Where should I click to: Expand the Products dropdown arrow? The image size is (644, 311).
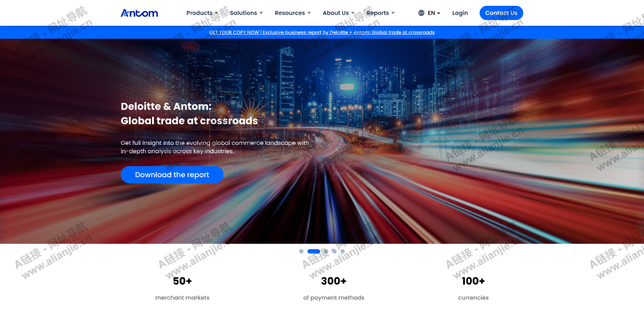pos(218,13)
